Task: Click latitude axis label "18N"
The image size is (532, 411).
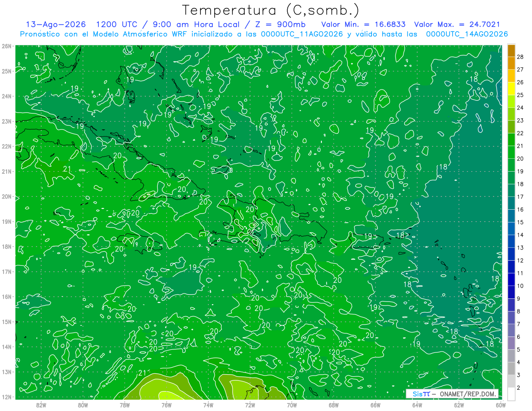Action: point(7,247)
